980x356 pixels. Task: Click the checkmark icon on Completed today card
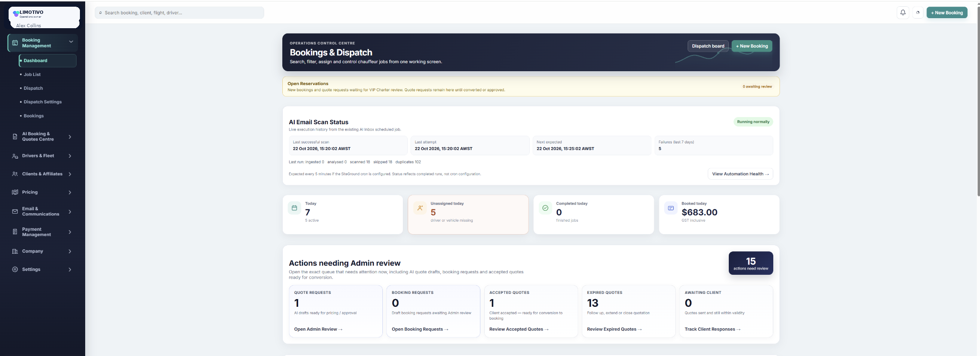pyautogui.click(x=545, y=208)
